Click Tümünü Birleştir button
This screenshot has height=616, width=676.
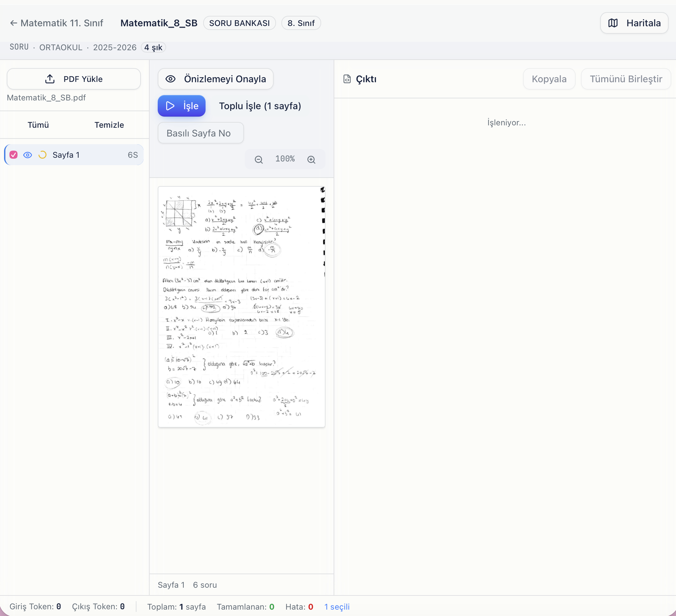626,79
